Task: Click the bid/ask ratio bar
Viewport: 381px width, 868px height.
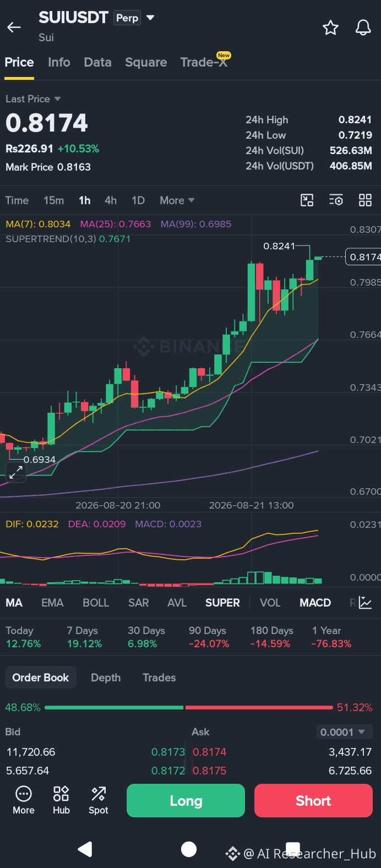Action: tap(189, 707)
